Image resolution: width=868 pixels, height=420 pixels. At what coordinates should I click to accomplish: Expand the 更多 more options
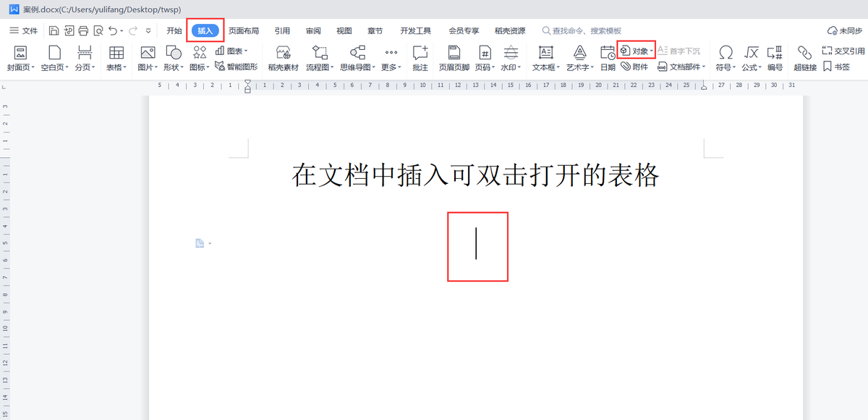(x=391, y=59)
